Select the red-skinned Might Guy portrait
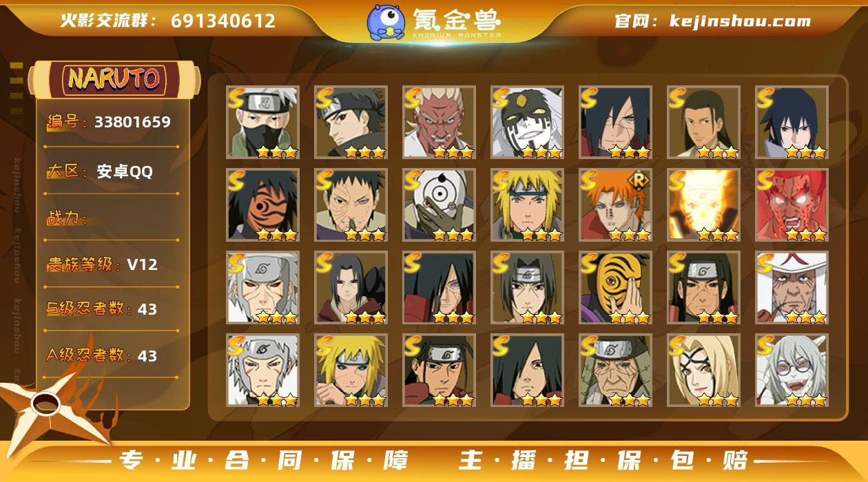 tap(792, 205)
